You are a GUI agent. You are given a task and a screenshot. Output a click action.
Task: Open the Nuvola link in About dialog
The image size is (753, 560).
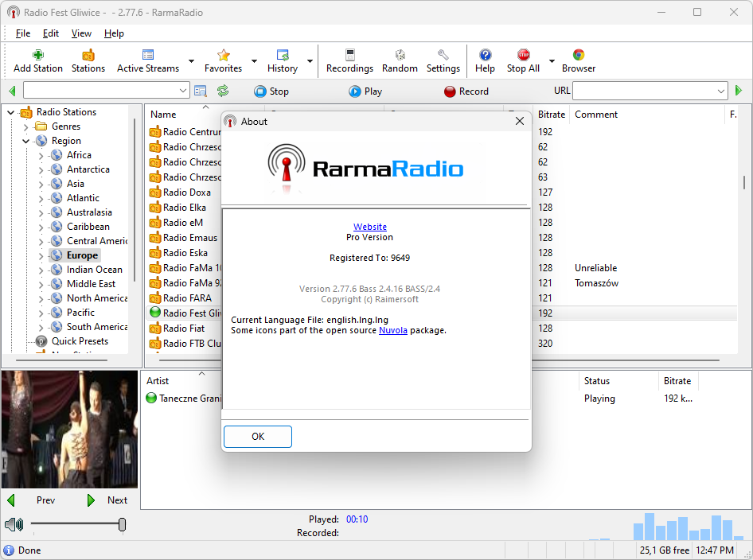tap(393, 330)
